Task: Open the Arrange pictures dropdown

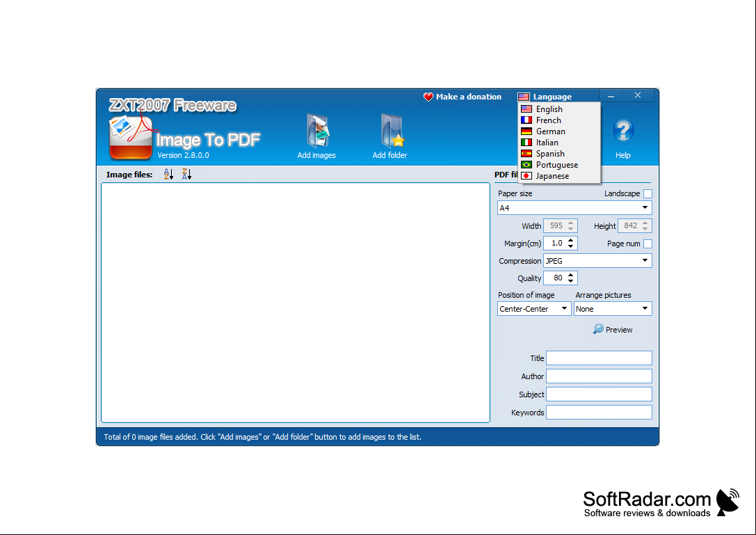Action: 613,309
